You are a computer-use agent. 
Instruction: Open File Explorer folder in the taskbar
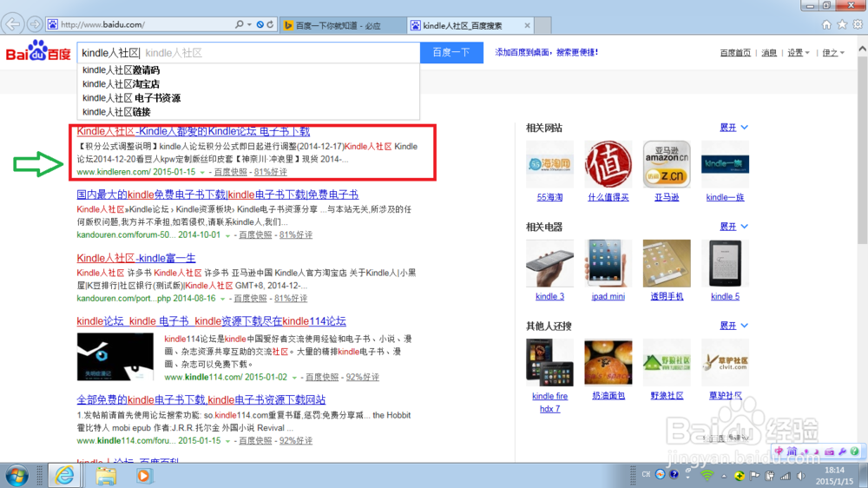(105, 476)
